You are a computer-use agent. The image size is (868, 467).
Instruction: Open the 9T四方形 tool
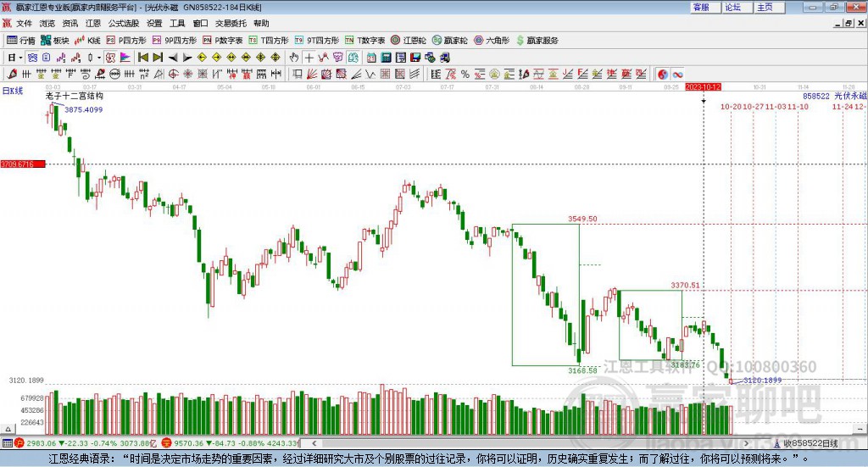tap(317, 41)
